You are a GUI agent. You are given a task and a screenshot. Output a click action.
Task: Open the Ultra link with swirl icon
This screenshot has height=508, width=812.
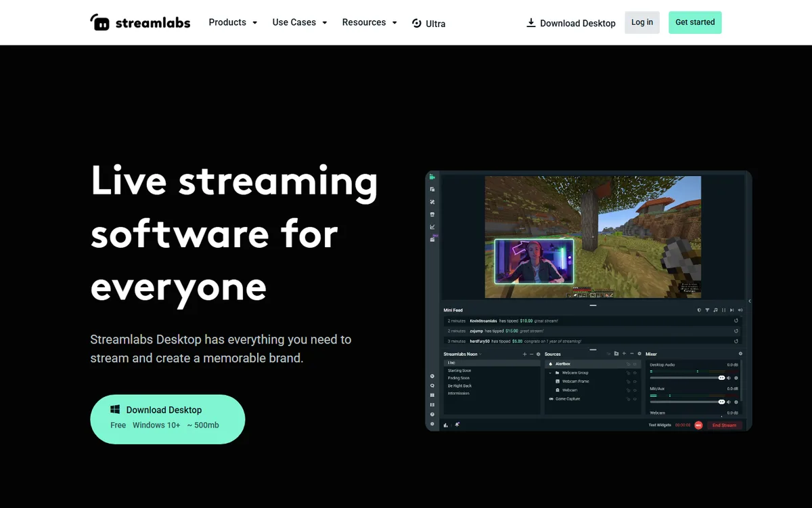[428, 23]
